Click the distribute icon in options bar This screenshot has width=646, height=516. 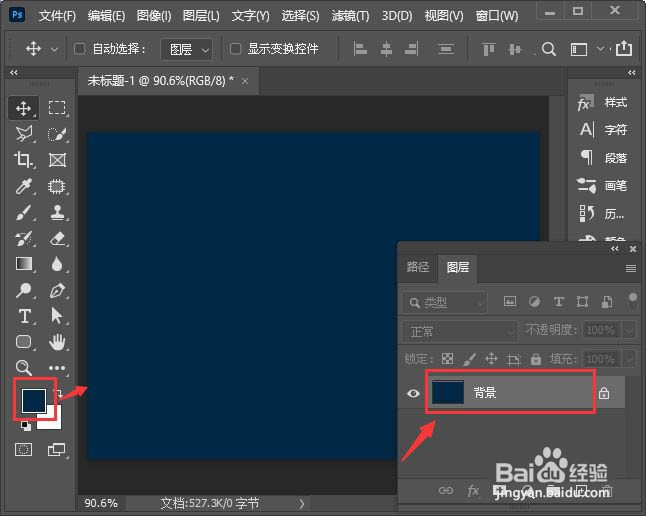445,49
